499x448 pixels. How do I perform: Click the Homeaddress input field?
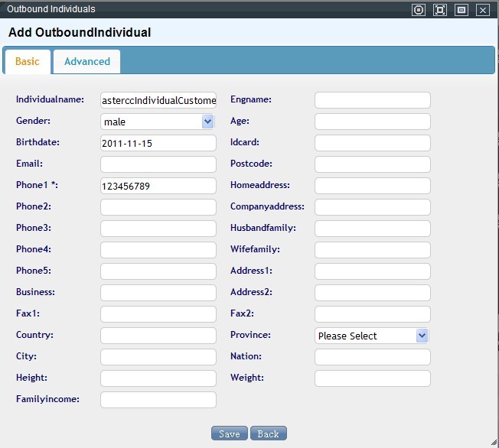373,186
